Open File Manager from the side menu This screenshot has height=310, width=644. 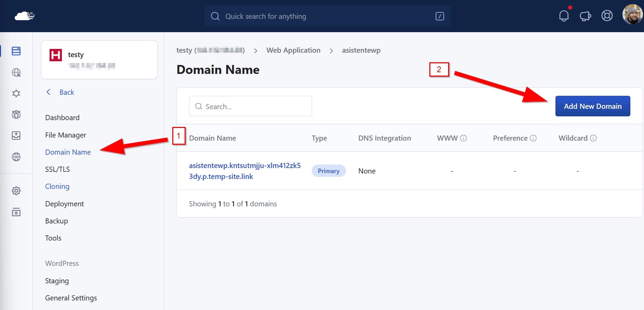66,135
